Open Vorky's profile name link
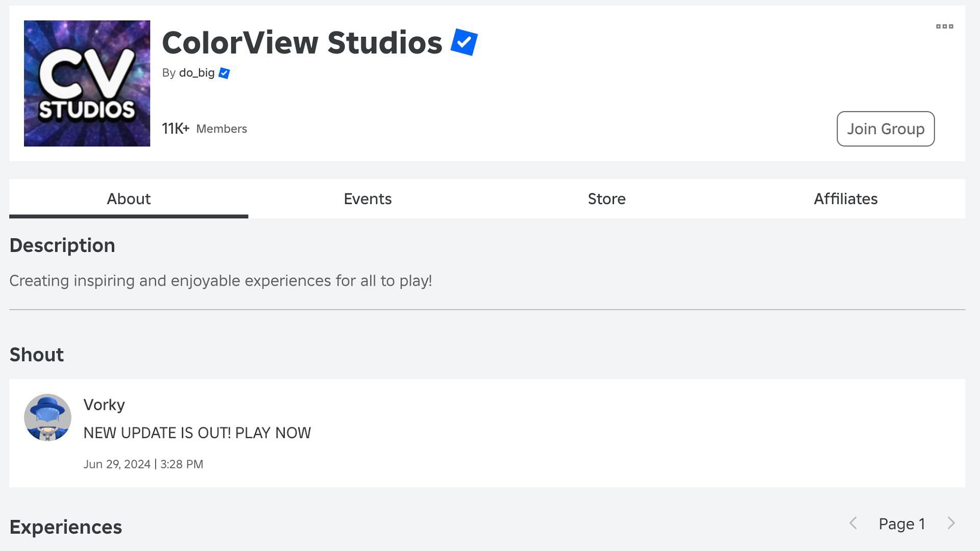 click(x=104, y=405)
